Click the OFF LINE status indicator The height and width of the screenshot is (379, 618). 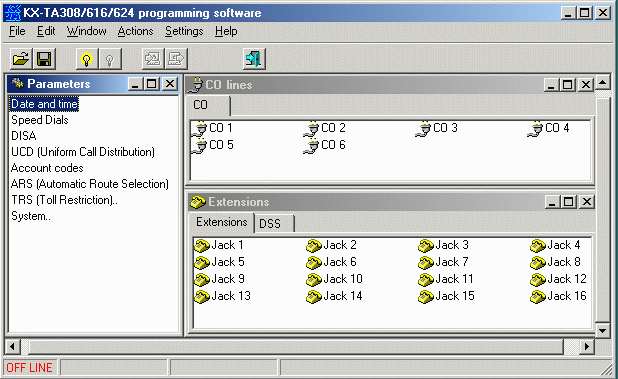(x=30, y=368)
